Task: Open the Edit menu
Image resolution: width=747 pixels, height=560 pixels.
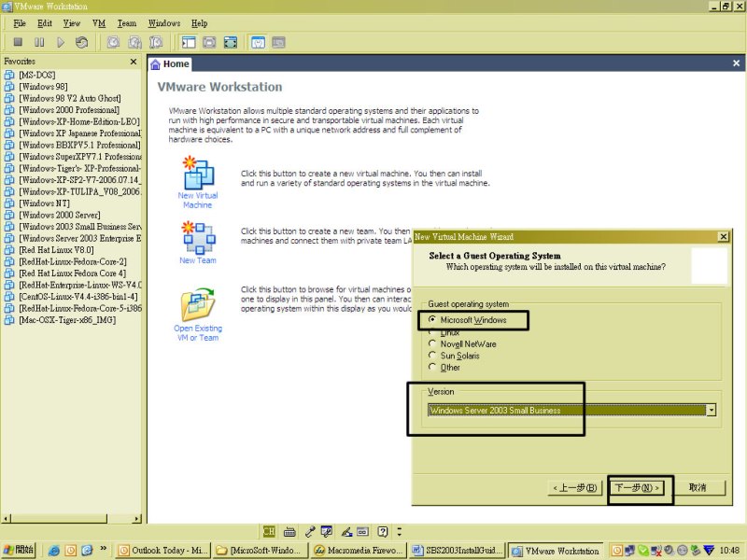Action: point(45,23)
